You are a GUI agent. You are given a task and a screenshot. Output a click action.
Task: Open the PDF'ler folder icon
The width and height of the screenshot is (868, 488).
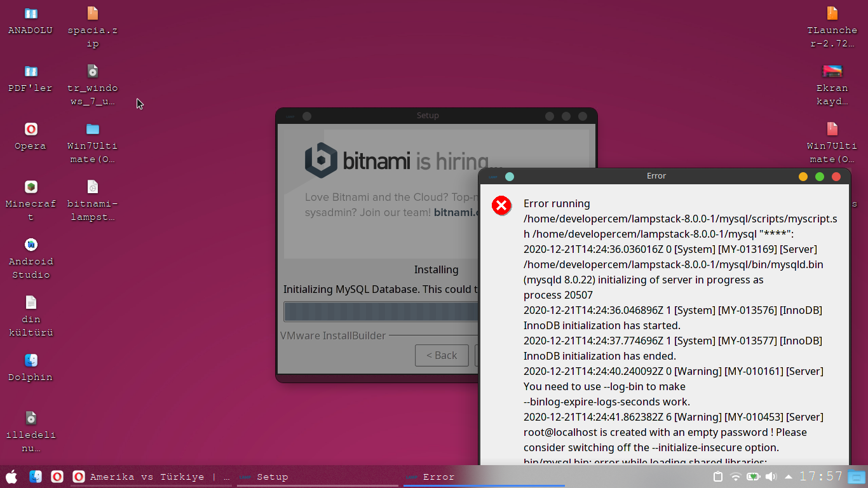point(31,71)
